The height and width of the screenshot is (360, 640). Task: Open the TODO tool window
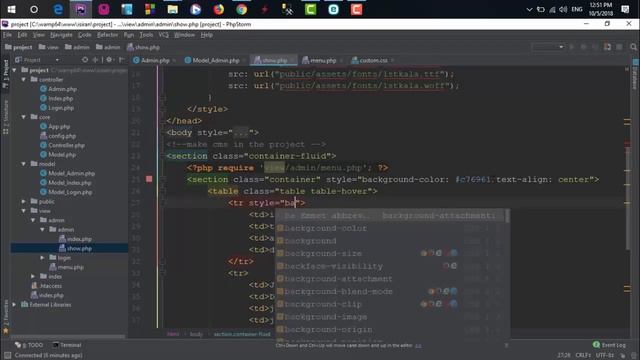(29, 345)
